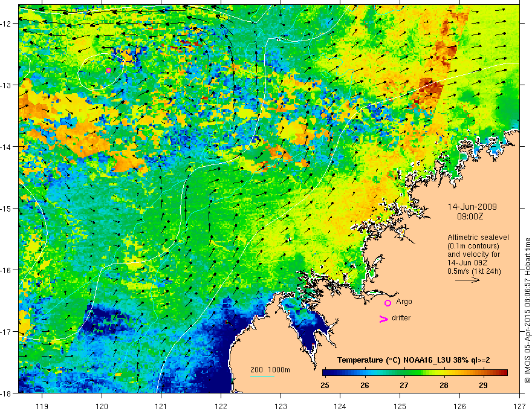Click the '09:00Z' time label
The image size is (532, 411).
470,216
